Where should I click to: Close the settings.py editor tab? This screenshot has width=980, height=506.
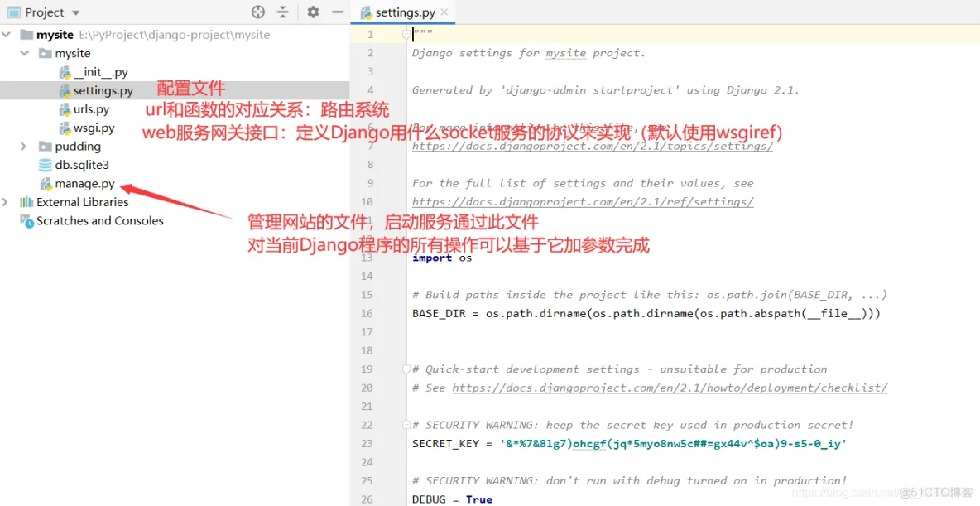click(444, 12)
